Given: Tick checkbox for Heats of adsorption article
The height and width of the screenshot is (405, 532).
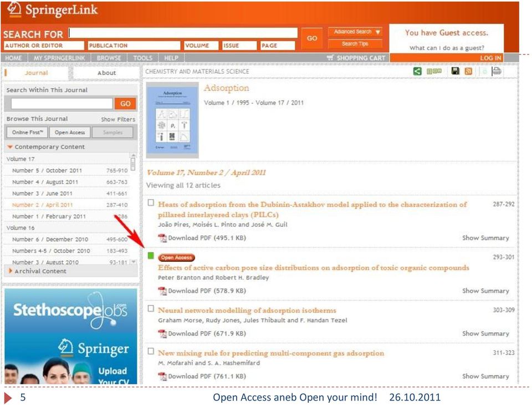Looking at the screenshot, I should pyautogui.click(x=151, y=203).
